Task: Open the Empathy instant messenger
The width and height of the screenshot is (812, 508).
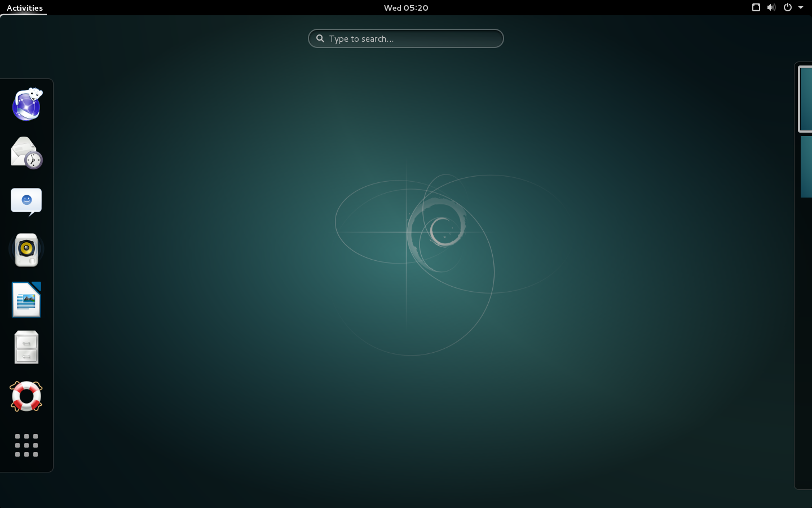Action: [x=26, y=201]
